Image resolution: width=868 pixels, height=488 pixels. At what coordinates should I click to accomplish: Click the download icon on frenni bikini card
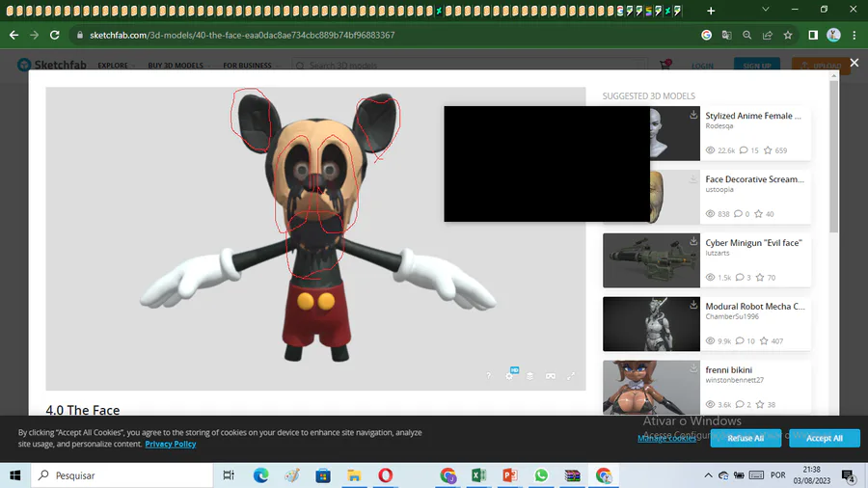pyautogui.click(x=693, y=368)
